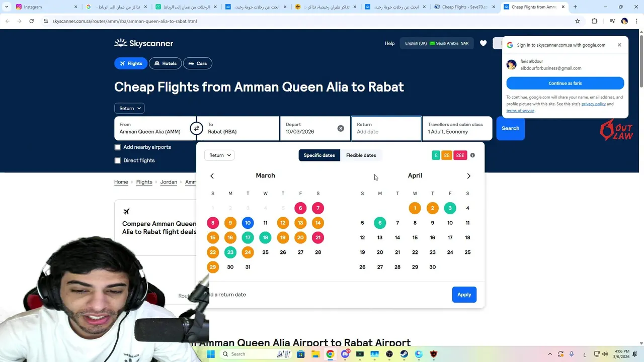Swap origin and destination airports
This screenshot has height=362, width=644.
pos(196,129)
